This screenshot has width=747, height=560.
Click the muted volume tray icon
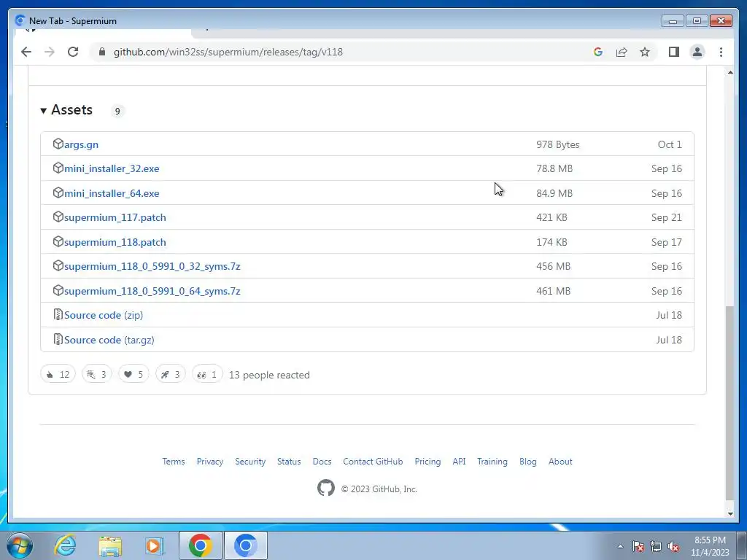[673, 547]
